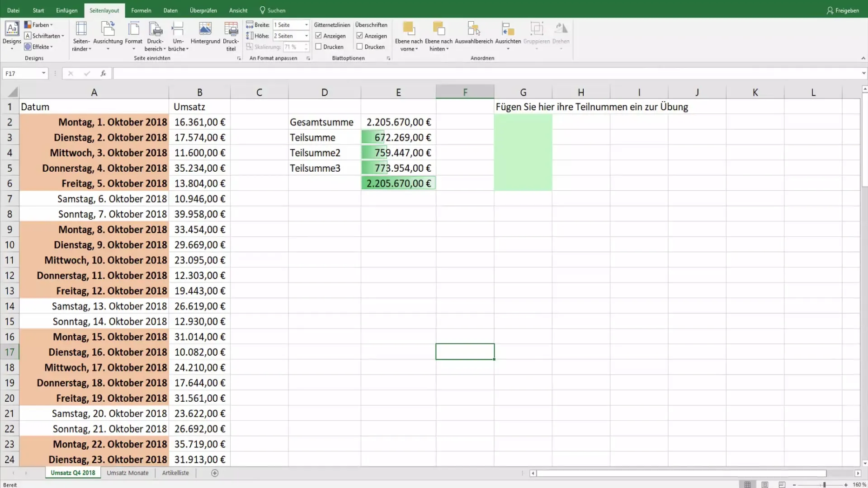Click the insert function fx icon
Image resolution: width=868 pixels, height=488 pixels.
[x=103, y=73]
